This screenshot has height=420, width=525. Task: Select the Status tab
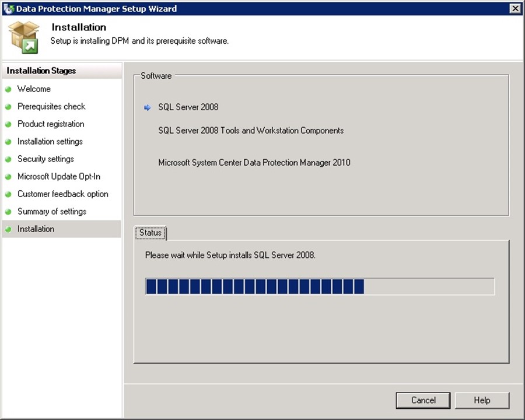coord(150,233)
